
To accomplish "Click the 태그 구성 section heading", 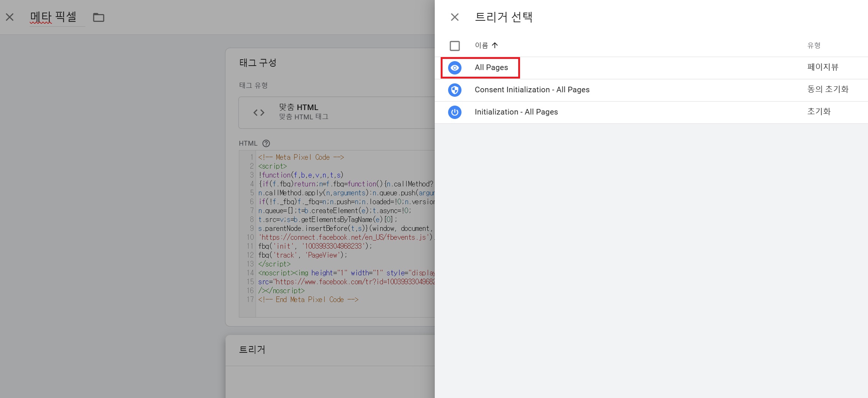I will [x=258, y=63].
